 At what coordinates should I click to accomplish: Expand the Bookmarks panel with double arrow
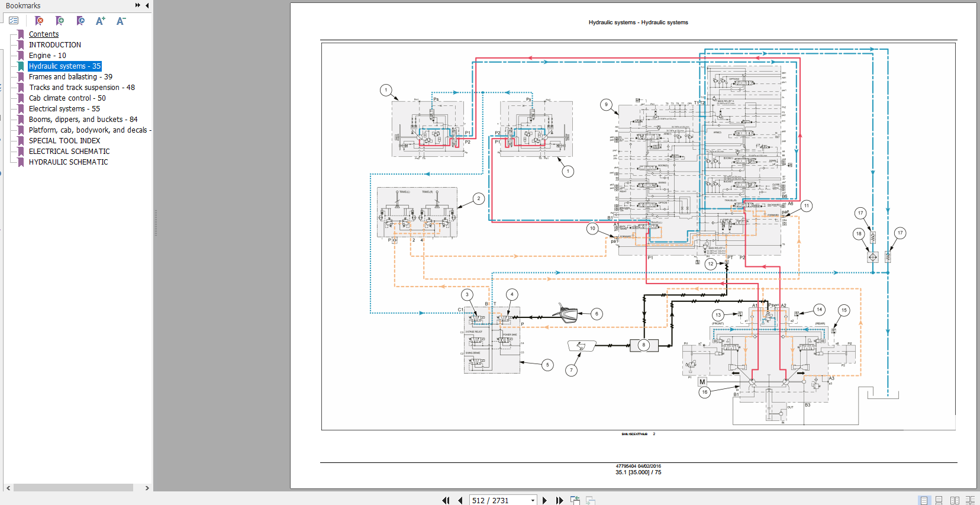[138, 5]
